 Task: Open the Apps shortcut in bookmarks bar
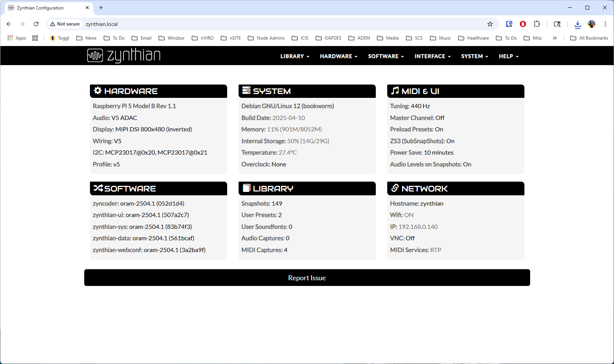pyautogui.click(x=17, y=38)
